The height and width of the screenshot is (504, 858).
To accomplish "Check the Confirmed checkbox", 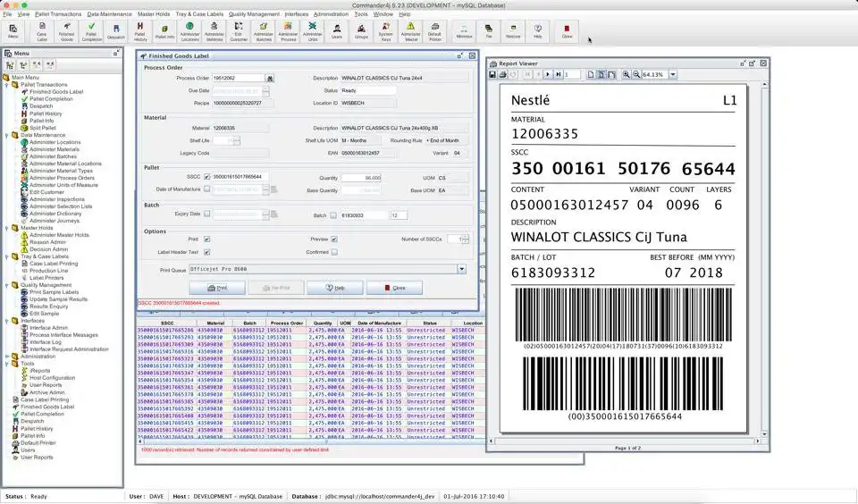I will click(x=333, y=252).
